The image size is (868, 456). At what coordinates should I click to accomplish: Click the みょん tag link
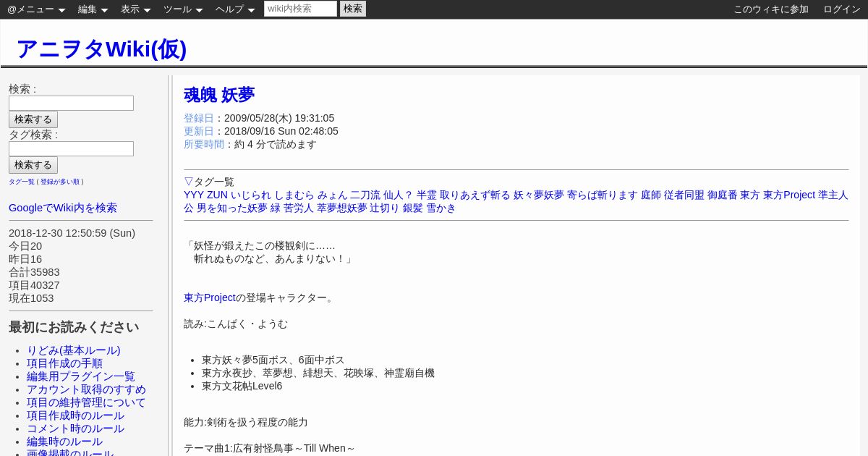[x=333, y=195]
